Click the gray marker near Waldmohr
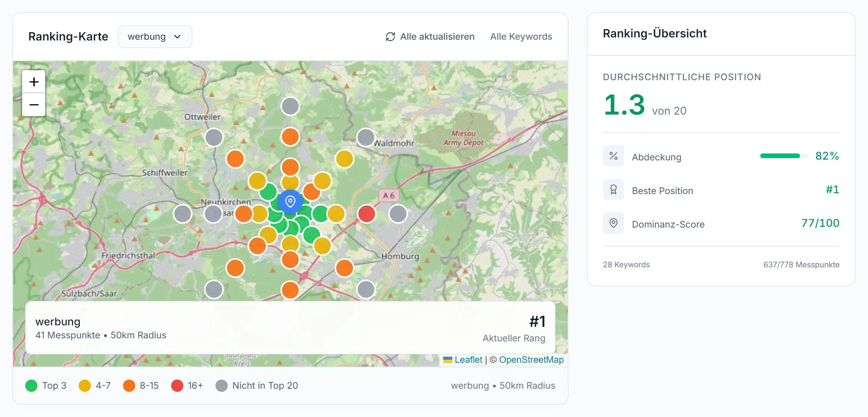868x417 pixels. (366, 137)
